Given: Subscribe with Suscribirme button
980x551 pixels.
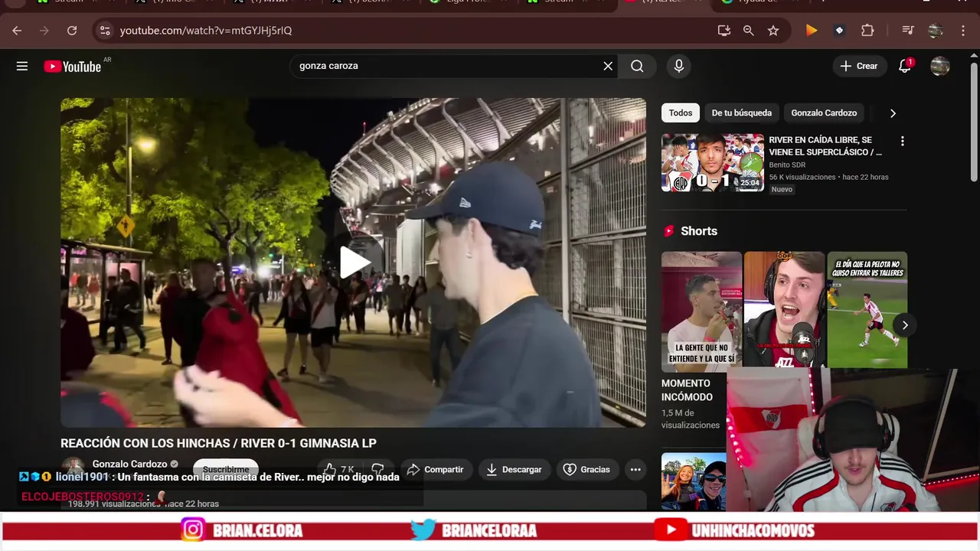Looking at the screenshot, I should (x=226, y=469).
